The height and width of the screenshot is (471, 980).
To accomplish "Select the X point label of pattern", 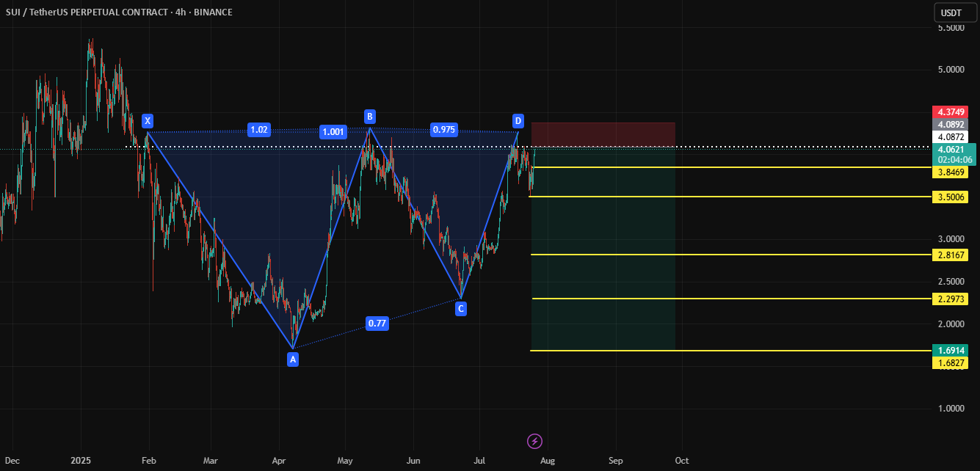I will tap(148, 121).
